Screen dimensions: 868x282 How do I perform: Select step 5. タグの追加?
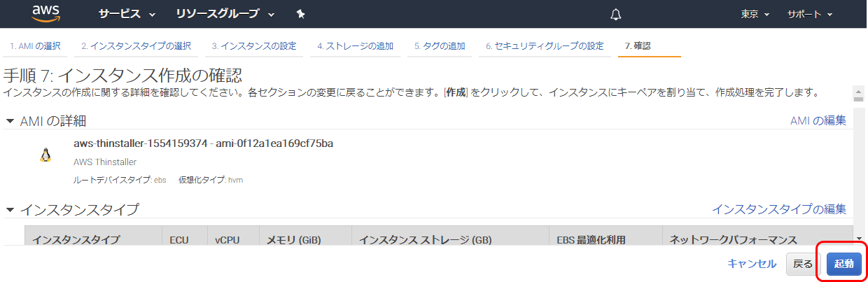pos(440,46)
